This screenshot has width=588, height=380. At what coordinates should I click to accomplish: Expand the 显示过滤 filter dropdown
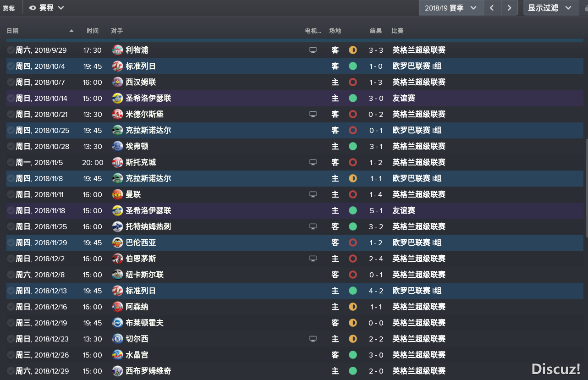click(x=550, y=8)
